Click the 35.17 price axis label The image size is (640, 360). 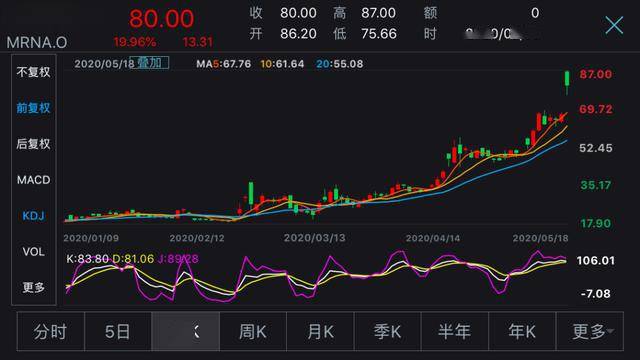[x=596, y=185]
